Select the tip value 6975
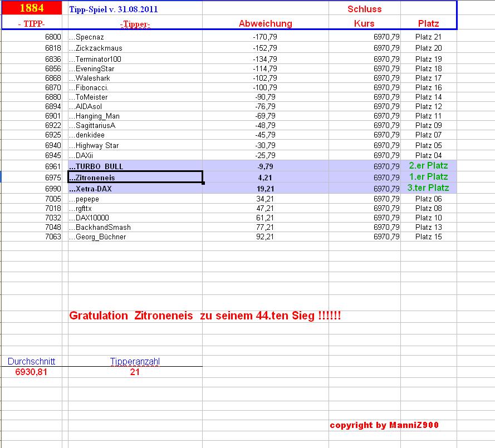This screenshot has width=495, height=448. (x=53, y=178)
